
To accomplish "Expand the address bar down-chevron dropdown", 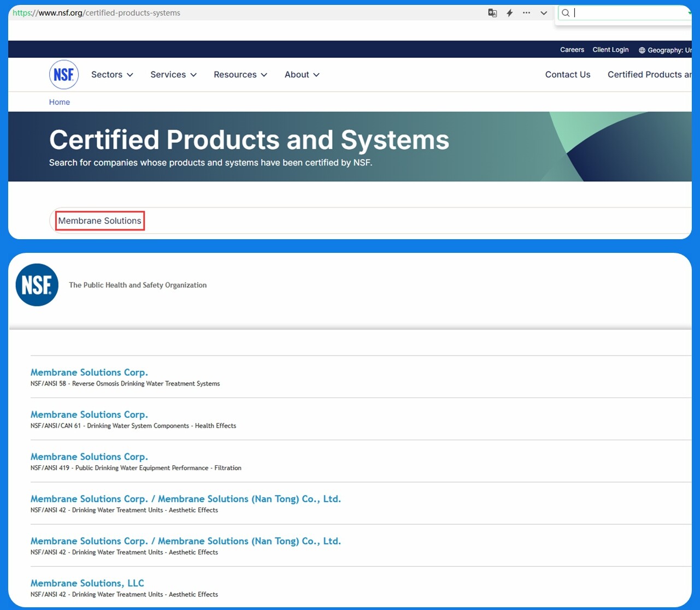I will click(544, 13).
